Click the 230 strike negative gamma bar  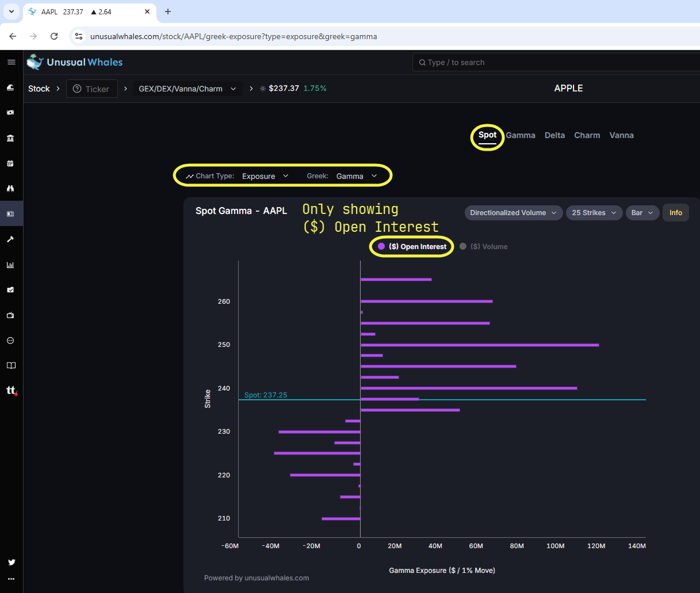coord(319,432)
